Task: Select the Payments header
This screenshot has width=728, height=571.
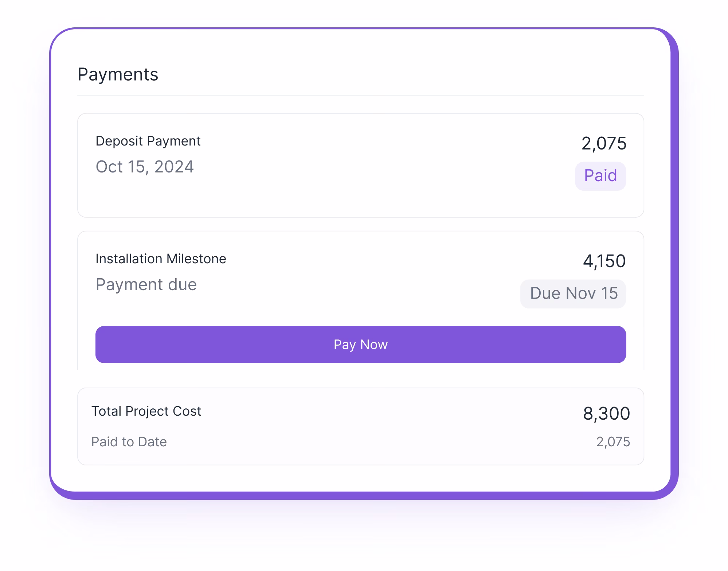Action: [x=118, y=74]
